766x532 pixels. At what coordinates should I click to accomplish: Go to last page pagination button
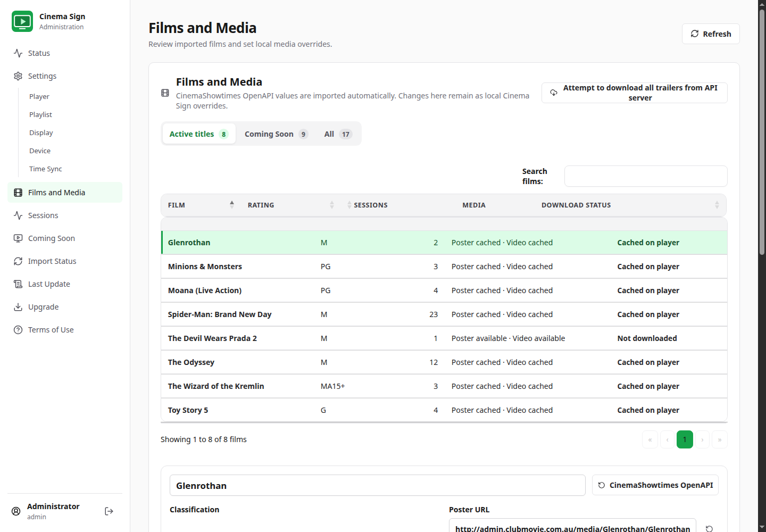[x=720, y=439]
